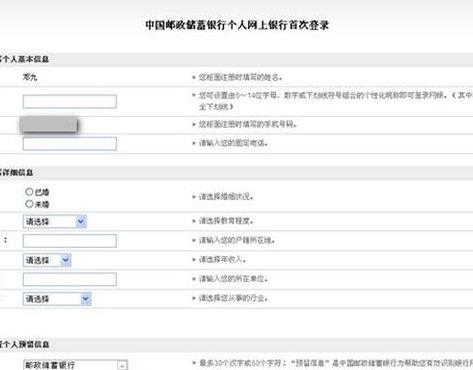
Task: Focus the personalized nickname input field
Action: tap(70, 102)
